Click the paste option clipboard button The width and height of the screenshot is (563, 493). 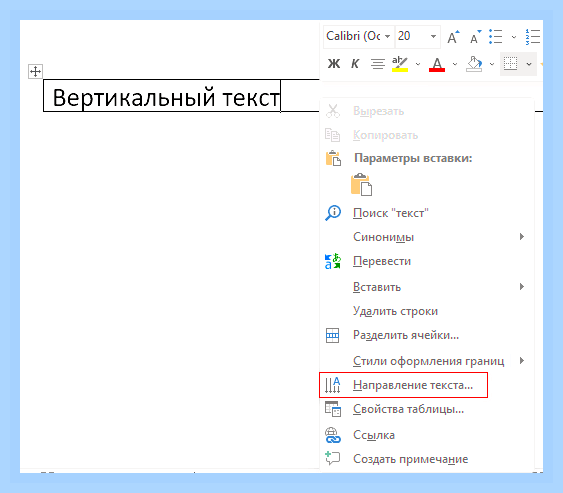tap(362, 185)
